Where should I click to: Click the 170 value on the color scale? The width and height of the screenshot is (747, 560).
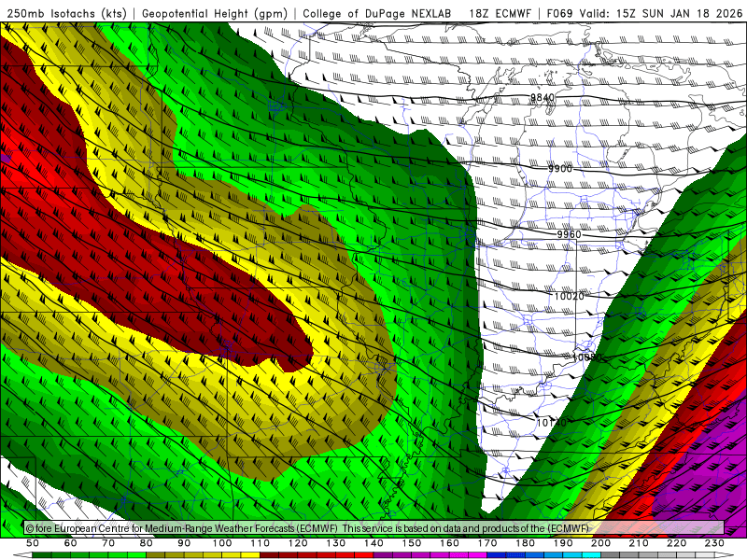487,543
